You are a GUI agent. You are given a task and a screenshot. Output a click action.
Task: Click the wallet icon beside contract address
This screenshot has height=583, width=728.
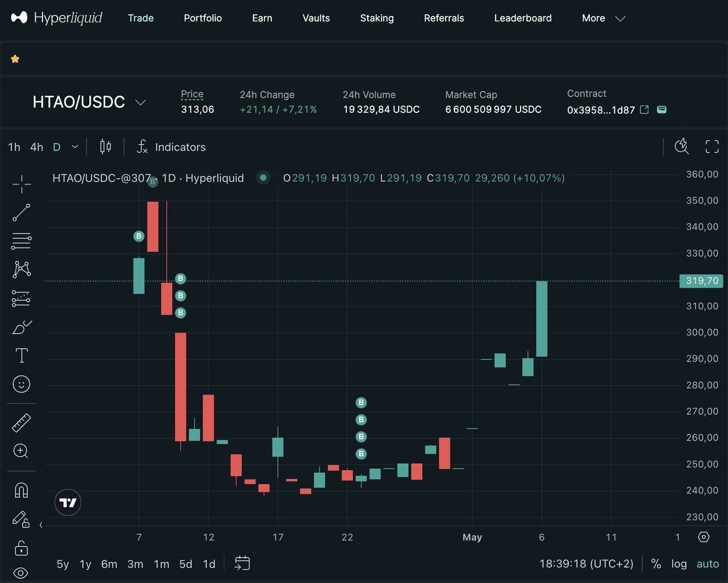click(x=662, y=110)
